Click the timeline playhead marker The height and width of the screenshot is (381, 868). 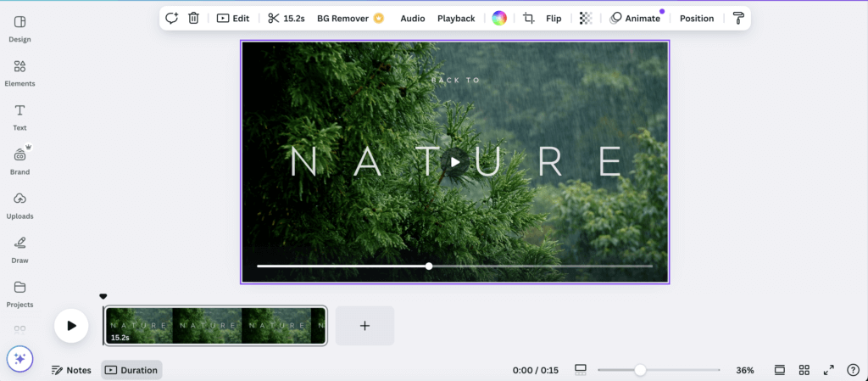(103, 297)
